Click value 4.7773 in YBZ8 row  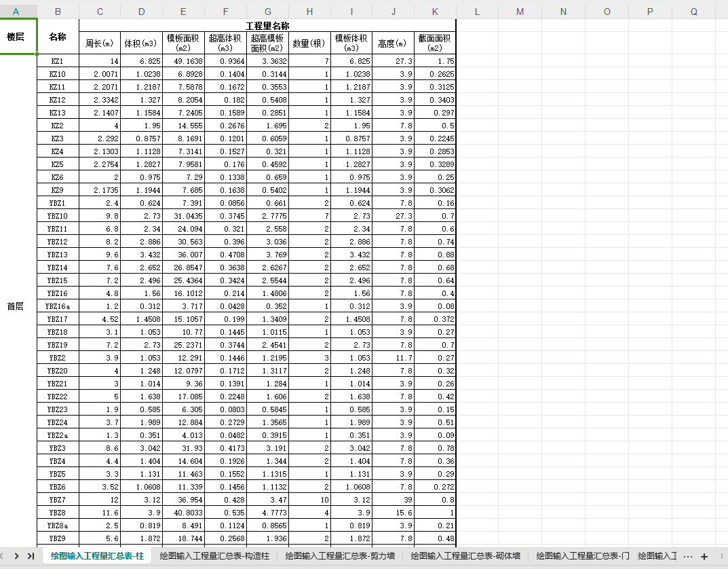point(267,513)
